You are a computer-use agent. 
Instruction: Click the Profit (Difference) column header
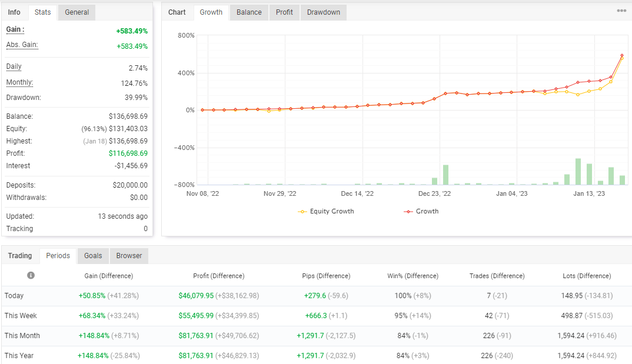click(219, 276)
